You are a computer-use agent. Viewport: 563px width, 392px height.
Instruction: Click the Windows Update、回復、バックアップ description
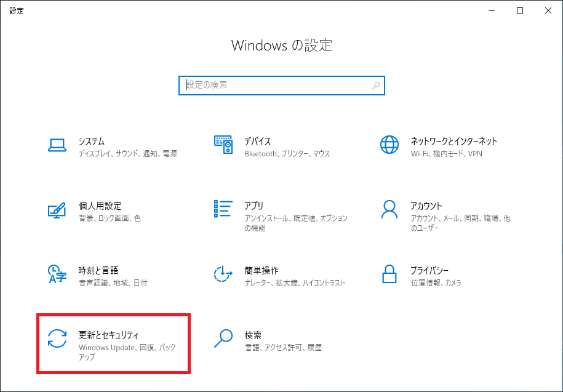(127, 352)
